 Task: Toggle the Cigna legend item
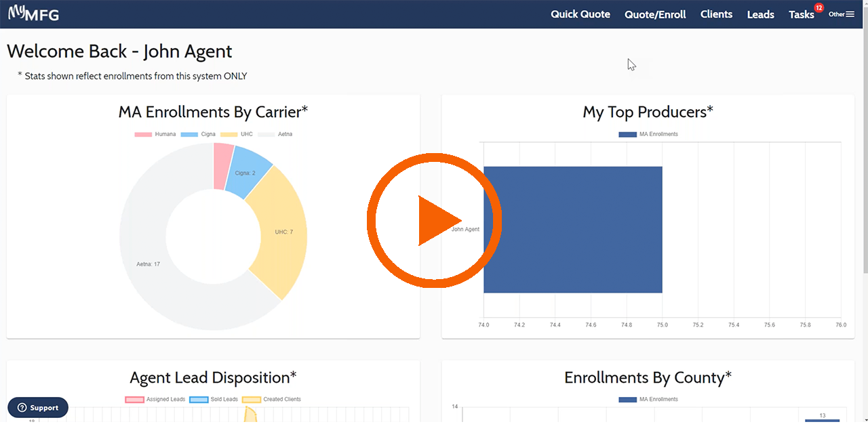pyautogui.click(x=198, y=134)
